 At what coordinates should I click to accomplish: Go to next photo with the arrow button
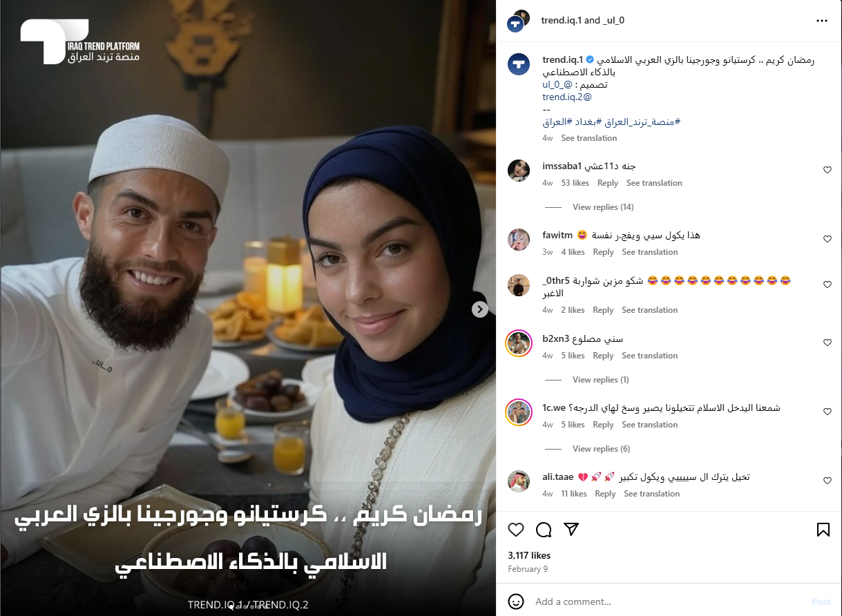480,309
